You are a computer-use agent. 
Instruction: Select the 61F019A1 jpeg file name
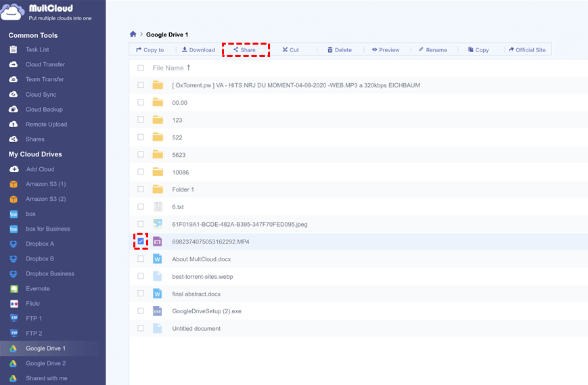coord(240,224)
